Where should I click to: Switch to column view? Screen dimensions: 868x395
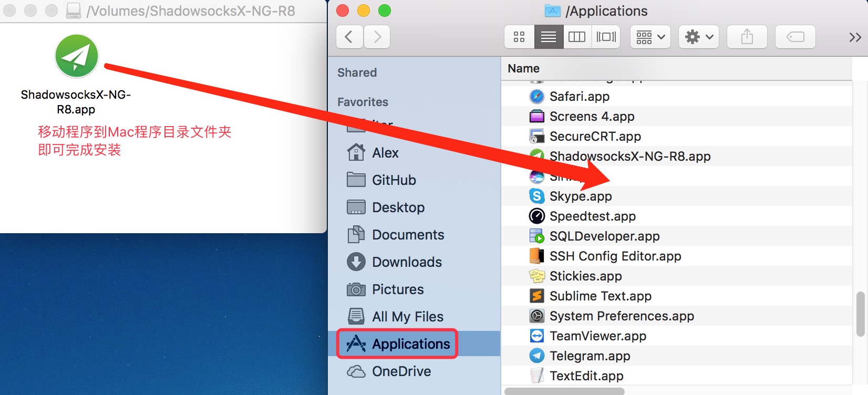click(577, 37)
